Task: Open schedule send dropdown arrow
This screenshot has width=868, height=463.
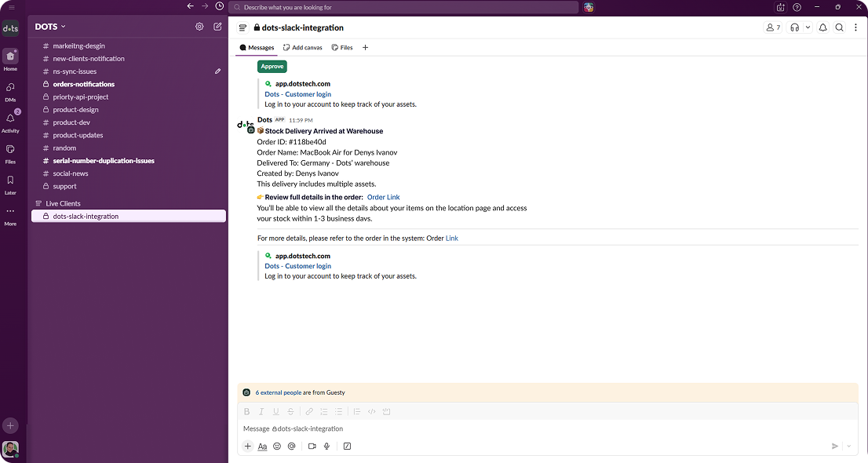Action: pos(849,446)
